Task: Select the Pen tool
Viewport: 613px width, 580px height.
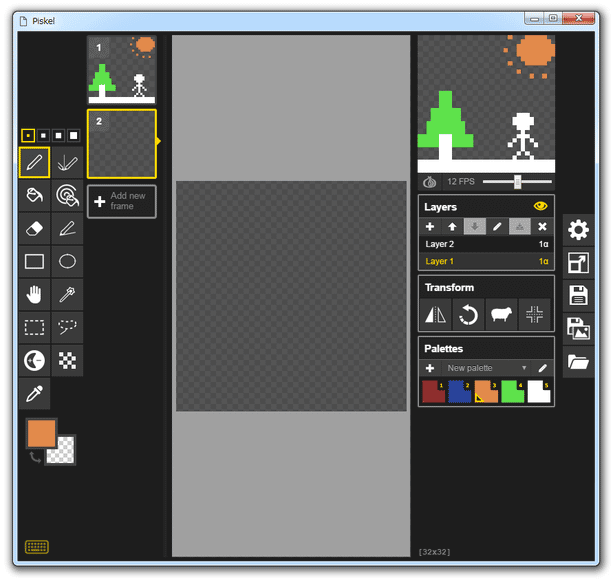Action: (34, 162)
